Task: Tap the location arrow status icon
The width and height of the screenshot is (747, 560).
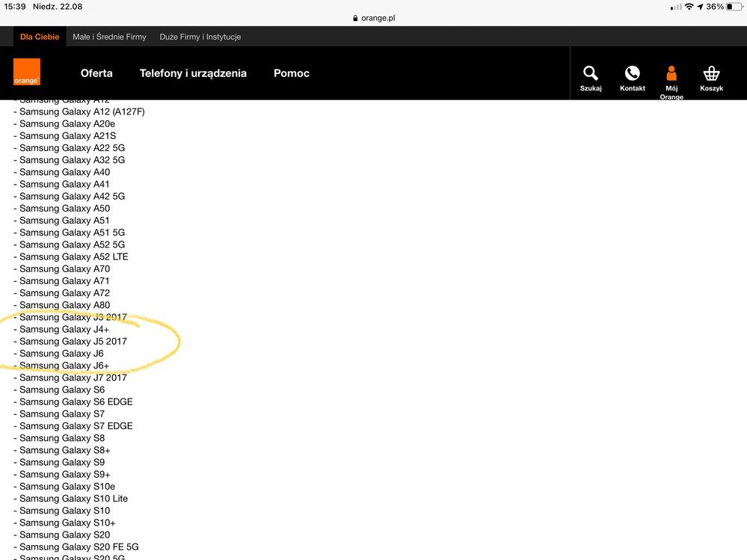Action: (700, 7)
